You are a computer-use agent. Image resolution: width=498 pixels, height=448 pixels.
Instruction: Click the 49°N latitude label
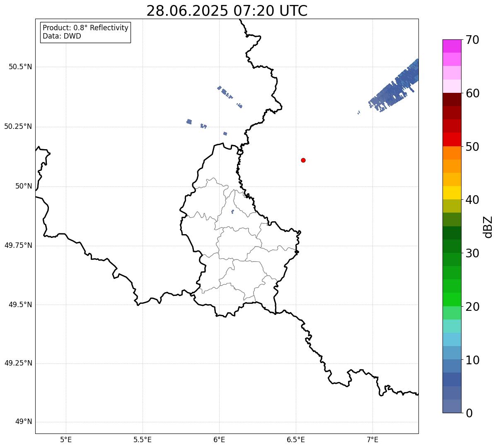[24, 422]
